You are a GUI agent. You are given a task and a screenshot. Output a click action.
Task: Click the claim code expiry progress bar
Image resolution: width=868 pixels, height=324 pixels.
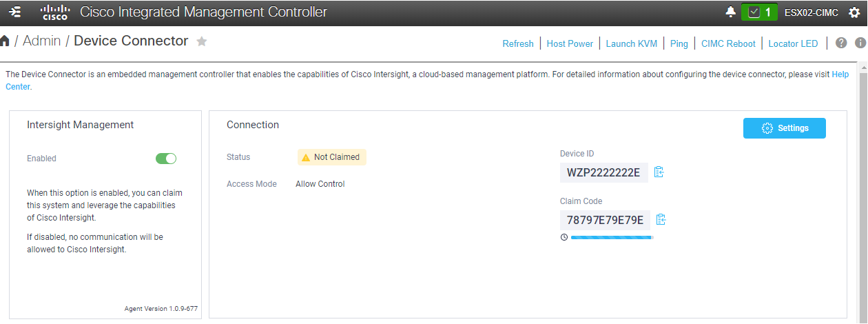pyautogui.click(x=611, y=237)
